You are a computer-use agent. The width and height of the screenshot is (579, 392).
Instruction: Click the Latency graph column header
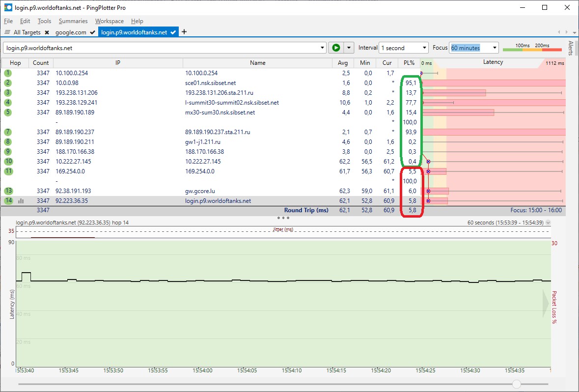493,62
